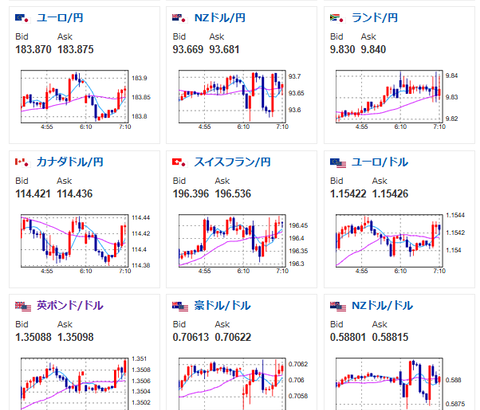Click the NZ dollar/Yen flag icon
The image size is (480, 410).
click(180, 18)
